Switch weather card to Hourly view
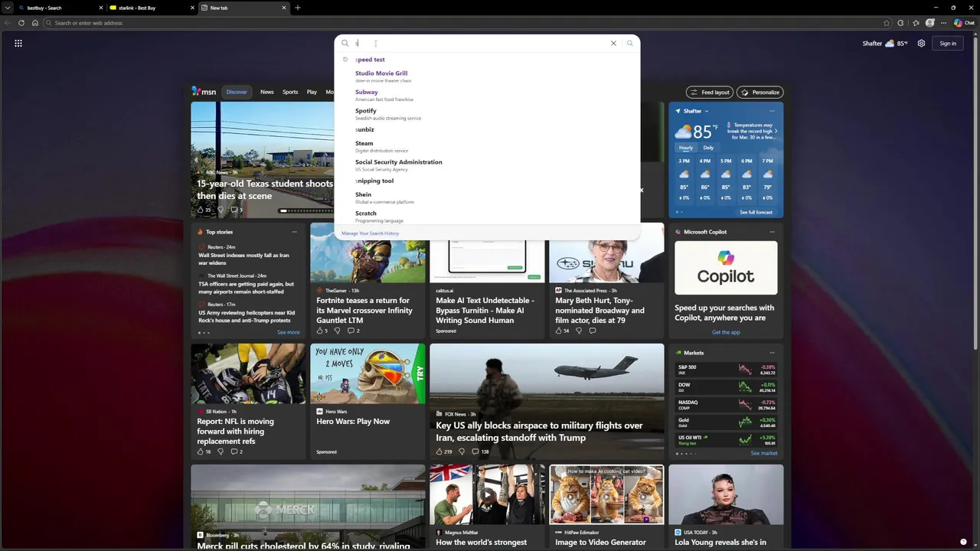 [x=686, y=148]
